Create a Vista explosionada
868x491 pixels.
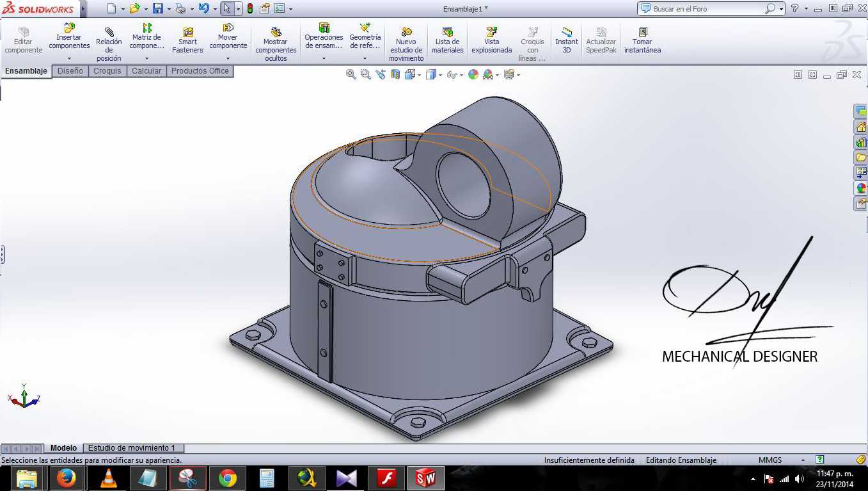[x=491, y=40]
